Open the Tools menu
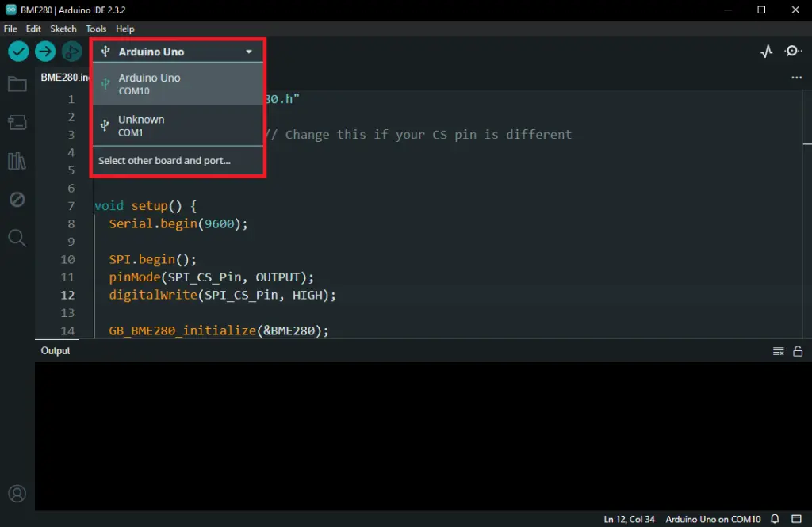Viewport: 812px width, 527px height. tap(96, 29)
